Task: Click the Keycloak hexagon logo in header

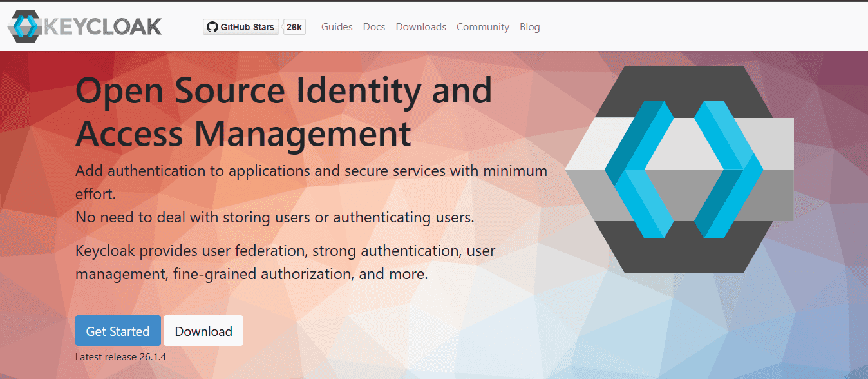Action: tap(25, 26)
